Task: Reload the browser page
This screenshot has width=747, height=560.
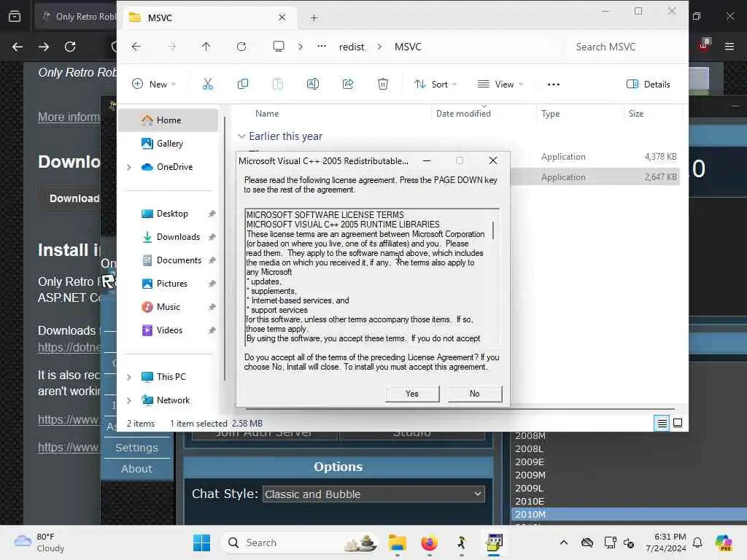Action: (x=70, y=47)
